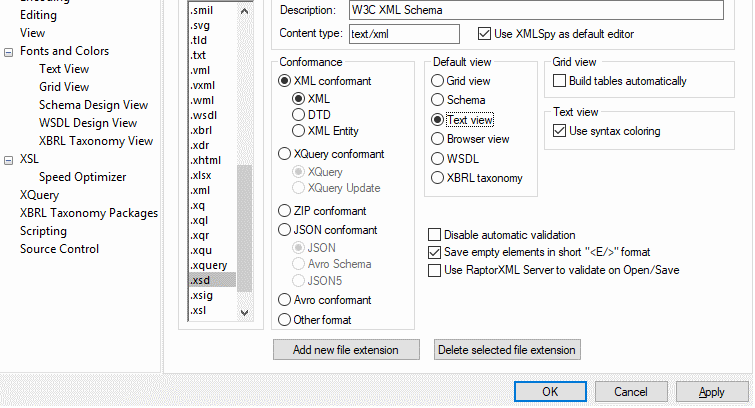Click Add new file extension button
The image size is (755, 408).
(345, 350)
